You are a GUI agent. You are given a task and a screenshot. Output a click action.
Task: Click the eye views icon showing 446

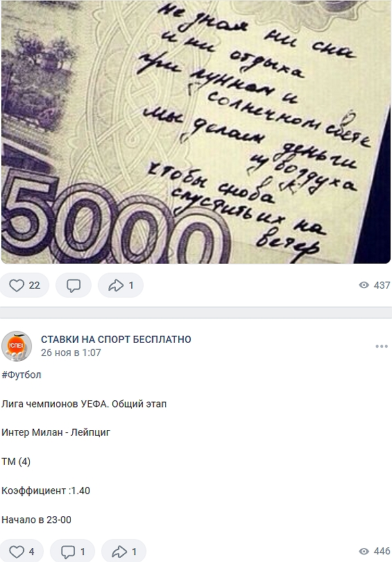pos(364,552)
